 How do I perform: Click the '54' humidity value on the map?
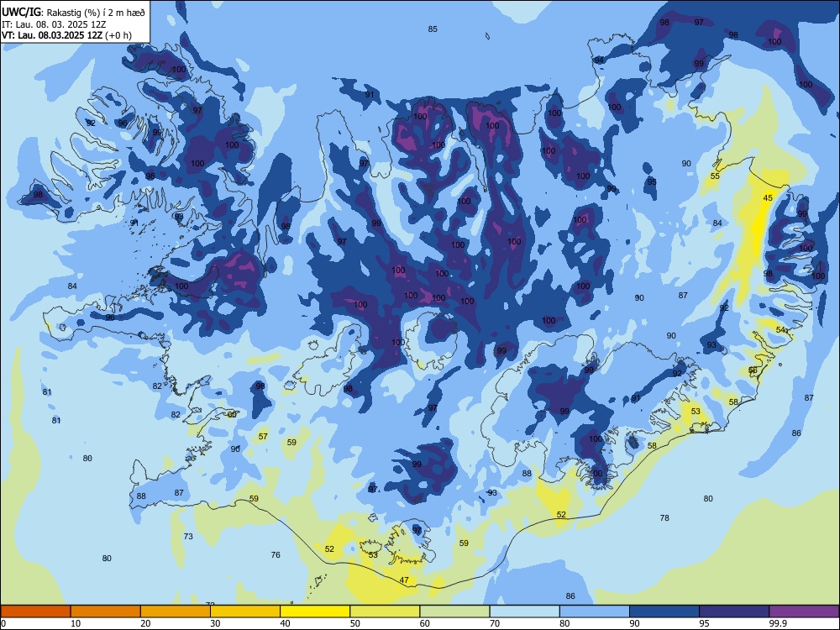coord(781,329)
